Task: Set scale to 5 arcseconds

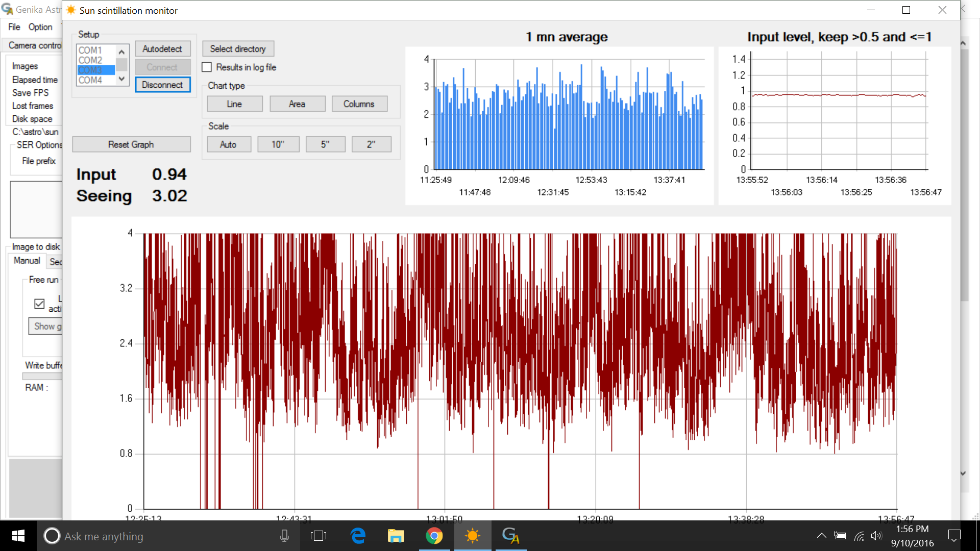Action: point(325,144)
